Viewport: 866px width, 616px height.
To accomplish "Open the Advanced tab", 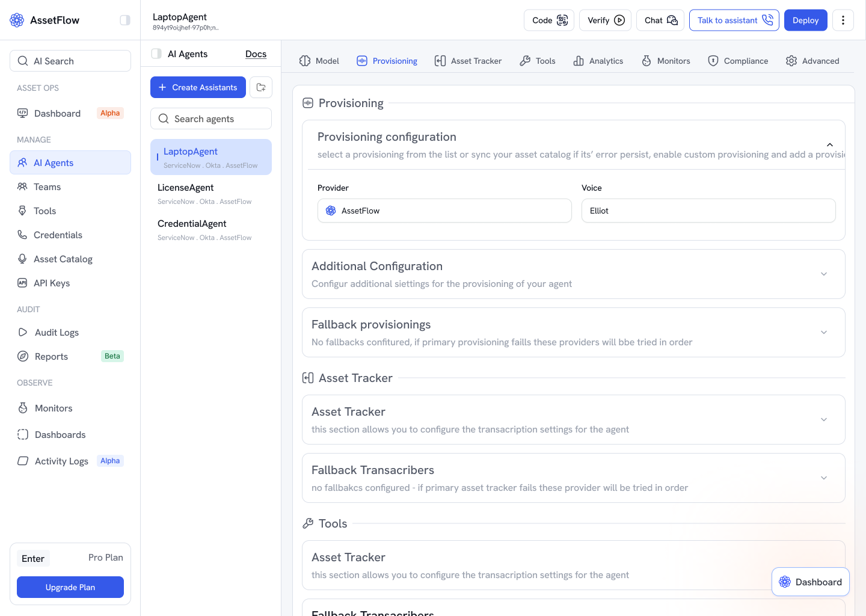I will tap(812, 61).
